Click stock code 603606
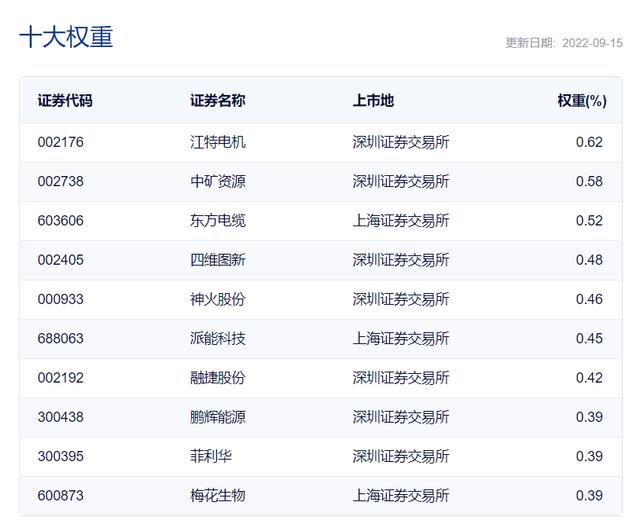 pyautogui.click(x=60, y=220)
